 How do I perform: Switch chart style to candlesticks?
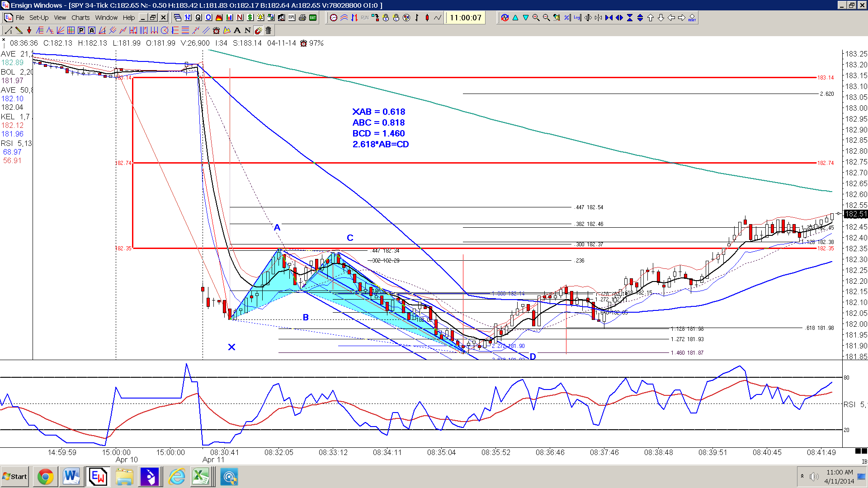point(427,18)
